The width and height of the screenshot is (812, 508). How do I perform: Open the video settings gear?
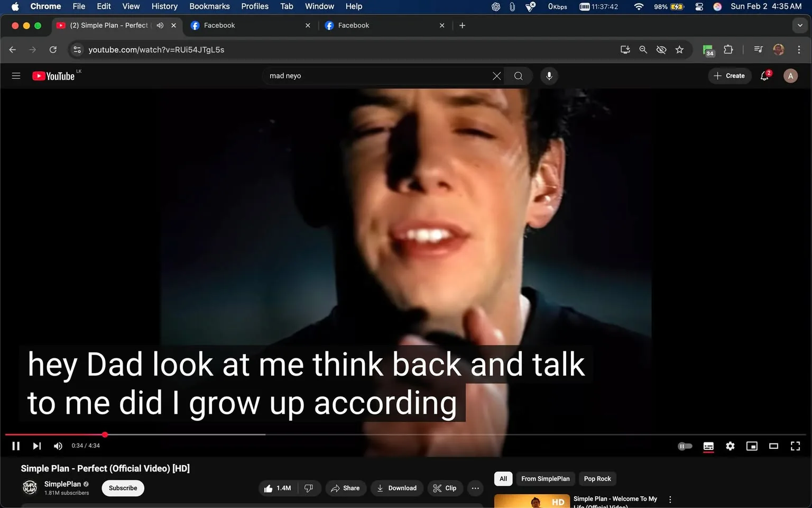pyautogui.click(x=730, y=446)
